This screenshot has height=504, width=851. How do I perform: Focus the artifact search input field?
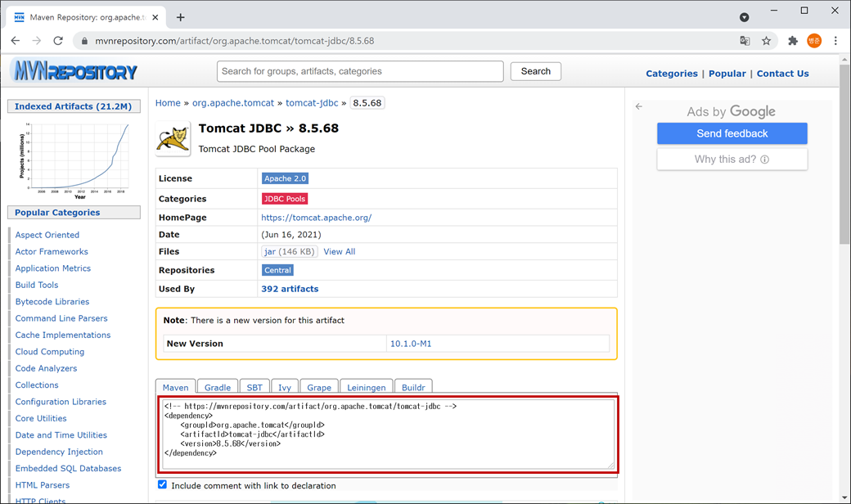tap(360, 71)
